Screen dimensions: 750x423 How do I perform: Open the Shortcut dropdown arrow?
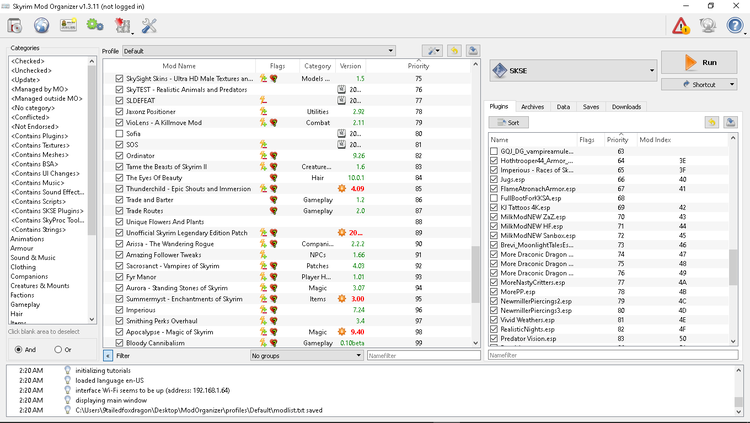(732, 84)
